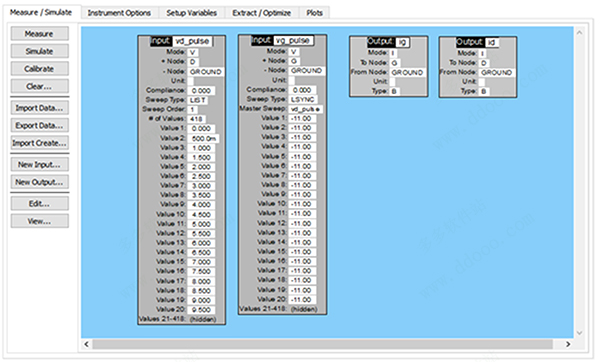Image resolution: width=600 pixels, height=362 pixels.
Task: Select the ig output name field
Action: pyautogui.click(x=402, y=42)
